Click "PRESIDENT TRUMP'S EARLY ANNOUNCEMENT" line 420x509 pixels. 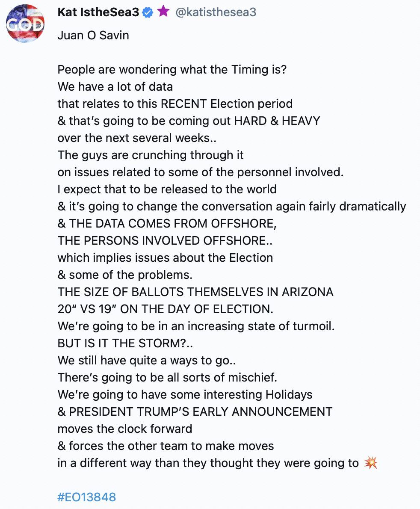[195, 411]
